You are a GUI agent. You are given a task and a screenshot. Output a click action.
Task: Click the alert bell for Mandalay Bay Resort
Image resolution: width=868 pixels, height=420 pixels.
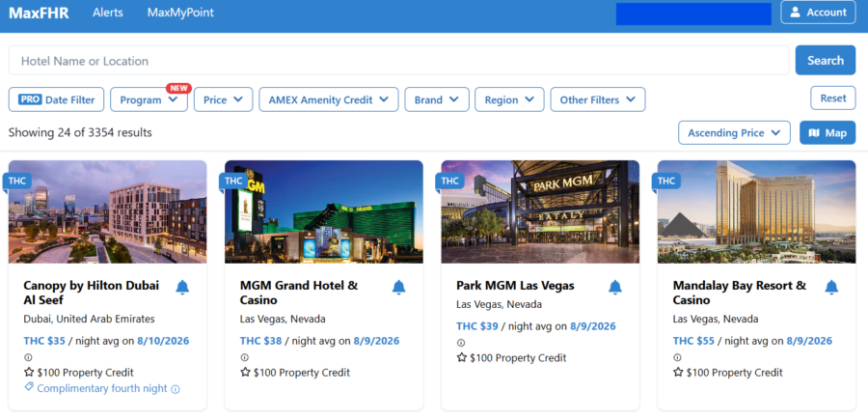831,287
